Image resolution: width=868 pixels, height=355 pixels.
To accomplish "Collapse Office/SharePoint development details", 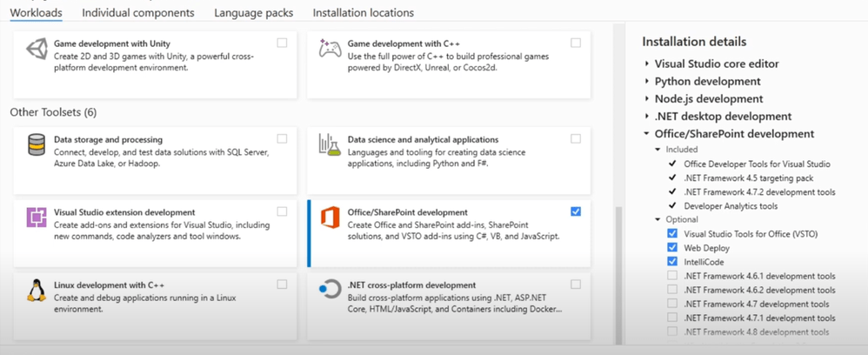I will 646,134.
